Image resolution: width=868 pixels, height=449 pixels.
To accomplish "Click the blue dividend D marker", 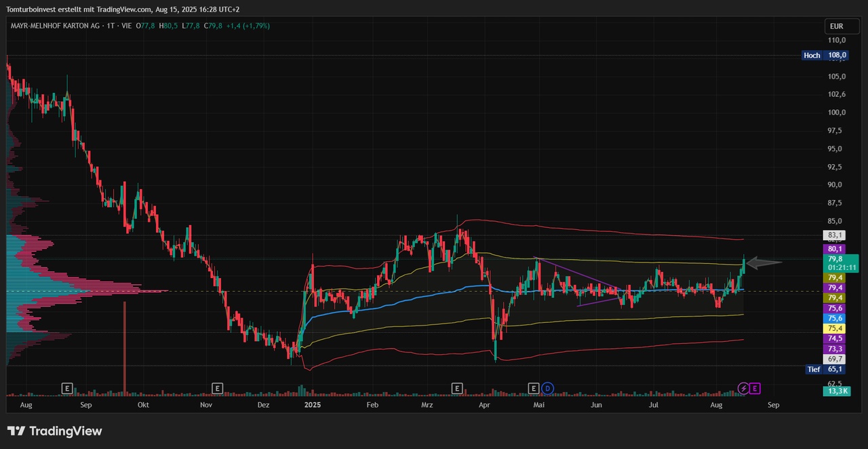I will [x=547, y=389].
